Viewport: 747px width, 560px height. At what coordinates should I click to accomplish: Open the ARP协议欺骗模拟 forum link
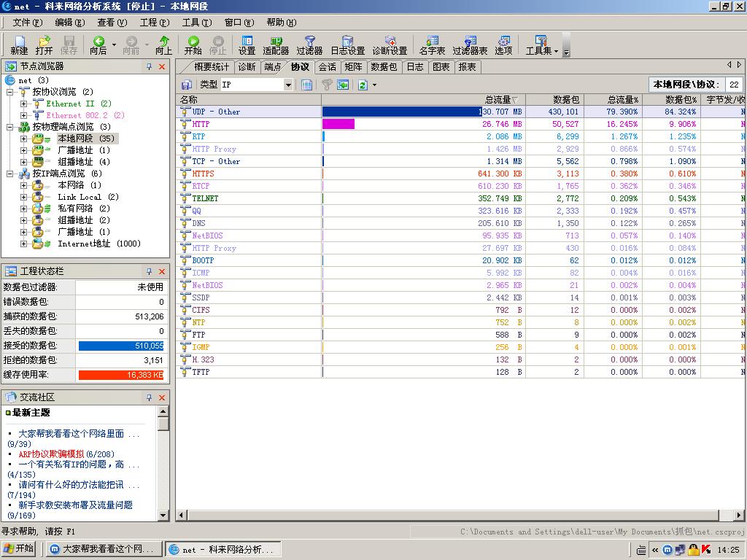click(x=51, y=454)
